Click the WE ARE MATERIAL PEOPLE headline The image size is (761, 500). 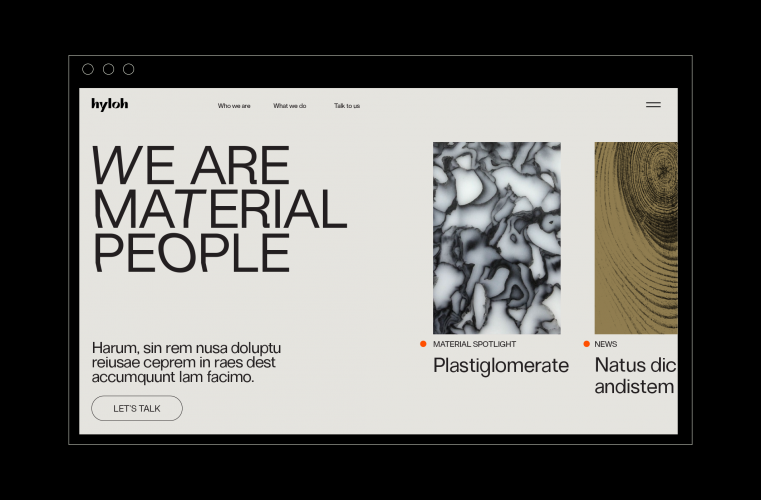click(219, 209)
